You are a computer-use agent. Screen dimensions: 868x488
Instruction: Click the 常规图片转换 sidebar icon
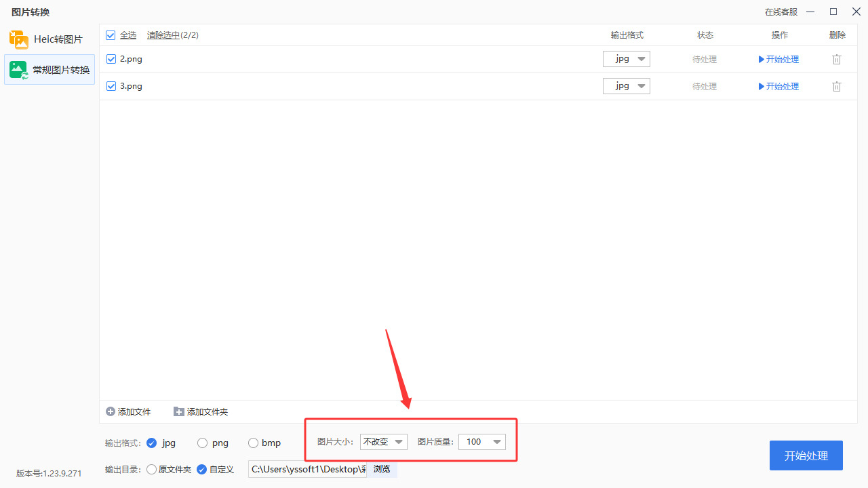coord(19,70)
